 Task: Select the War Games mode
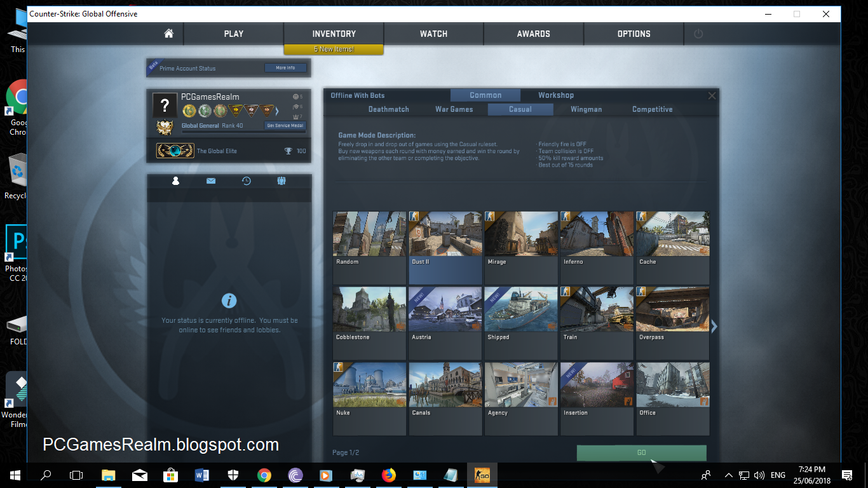[x=454, y=109]
